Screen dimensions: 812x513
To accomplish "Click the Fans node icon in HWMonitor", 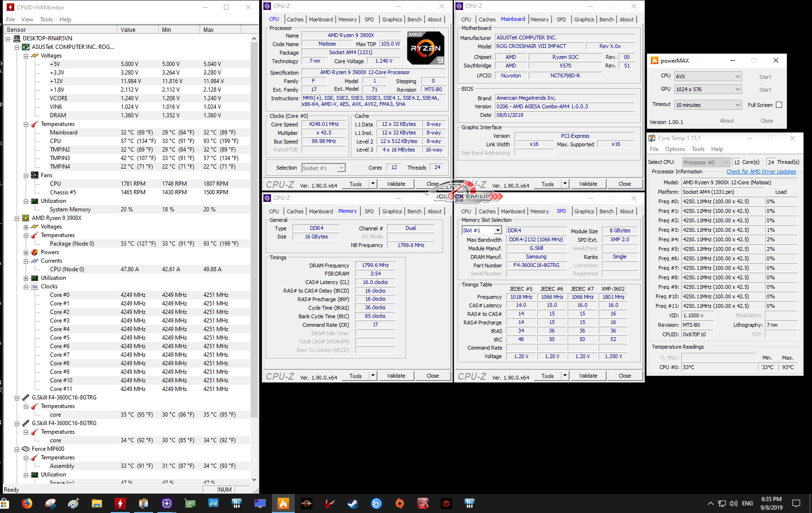I will [x=35, y=175].
